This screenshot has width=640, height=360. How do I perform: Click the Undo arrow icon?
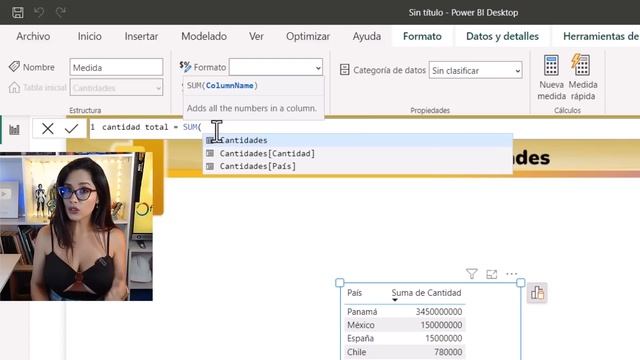(39, 12)
